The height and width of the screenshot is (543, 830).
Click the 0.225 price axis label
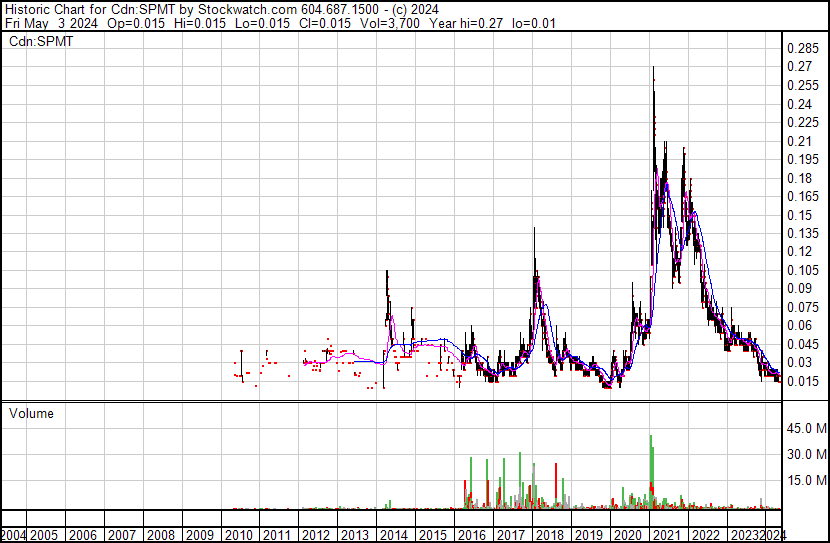(x=803, y=122)
